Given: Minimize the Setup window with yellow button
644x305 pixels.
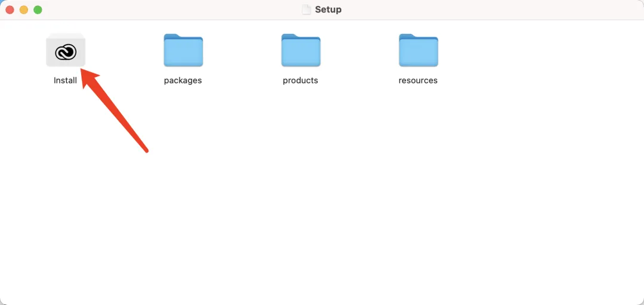Looking at the screenshot, I should 24,10.
